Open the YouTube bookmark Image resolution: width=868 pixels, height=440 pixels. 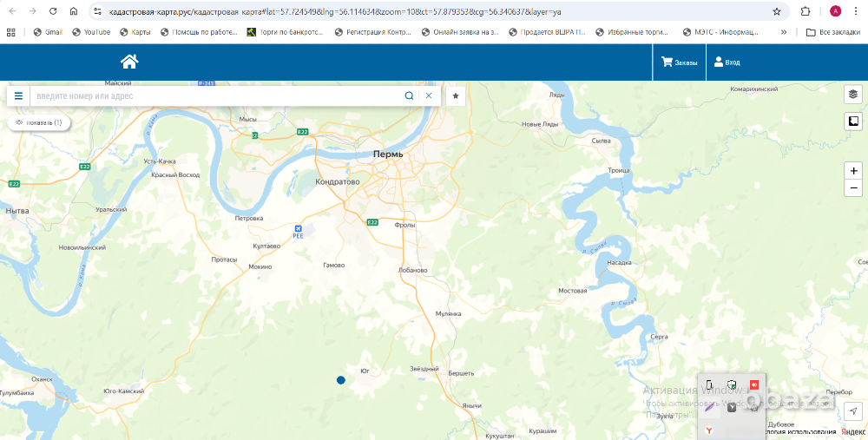(x=91, y=32)
